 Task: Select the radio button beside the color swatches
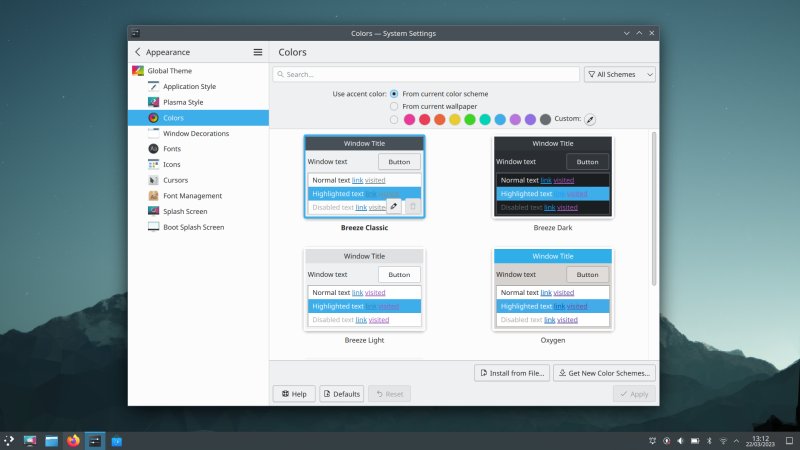[394, 119]
